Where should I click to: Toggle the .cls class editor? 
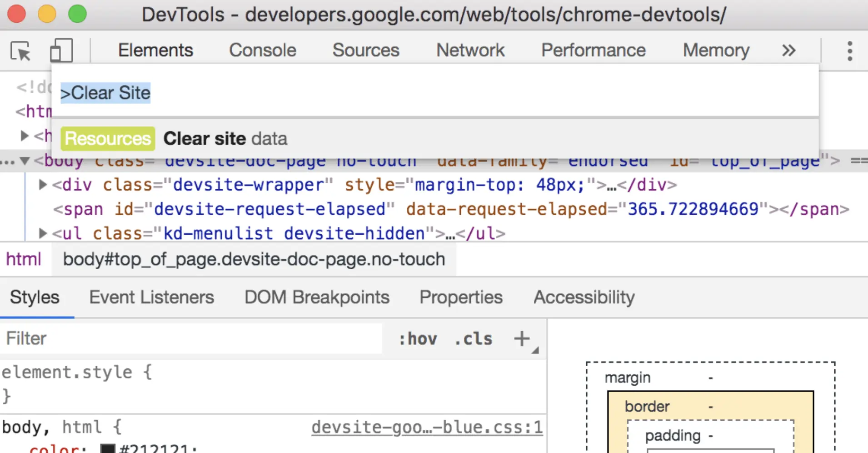473,339
